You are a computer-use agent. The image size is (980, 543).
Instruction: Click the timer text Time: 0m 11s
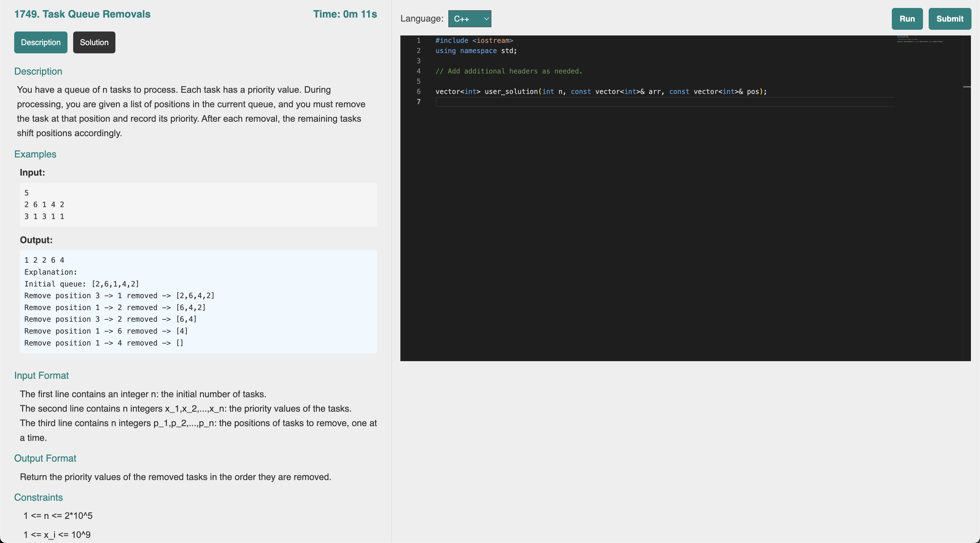click(345, 14)
